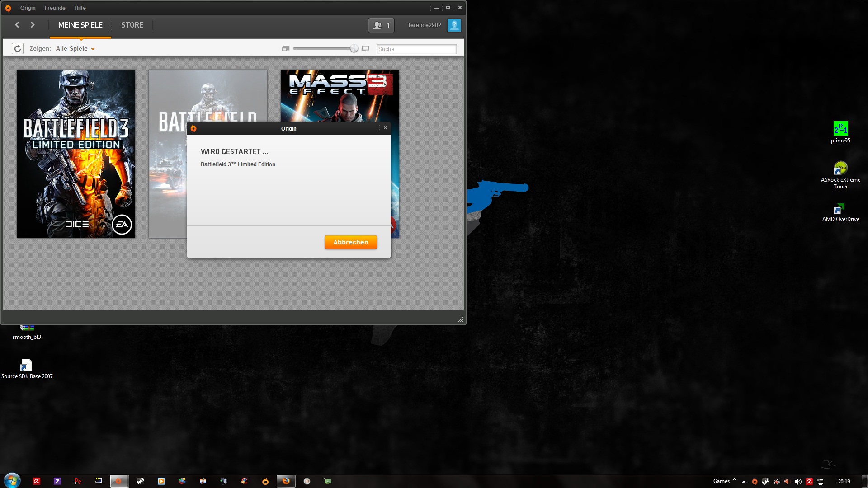868x488 pixels.
Task: Select the Battlefield 3 Limited Edition cover
Action: pyautogui.click(x=76, y=154)
